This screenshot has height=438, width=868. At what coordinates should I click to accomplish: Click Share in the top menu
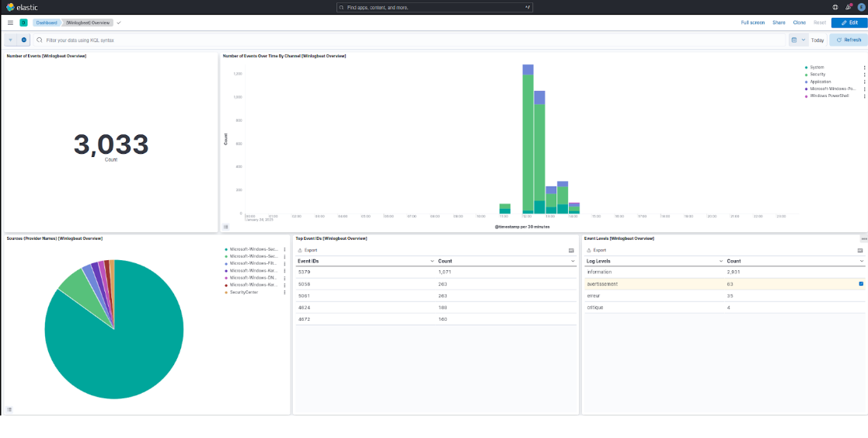click(779, 23)
